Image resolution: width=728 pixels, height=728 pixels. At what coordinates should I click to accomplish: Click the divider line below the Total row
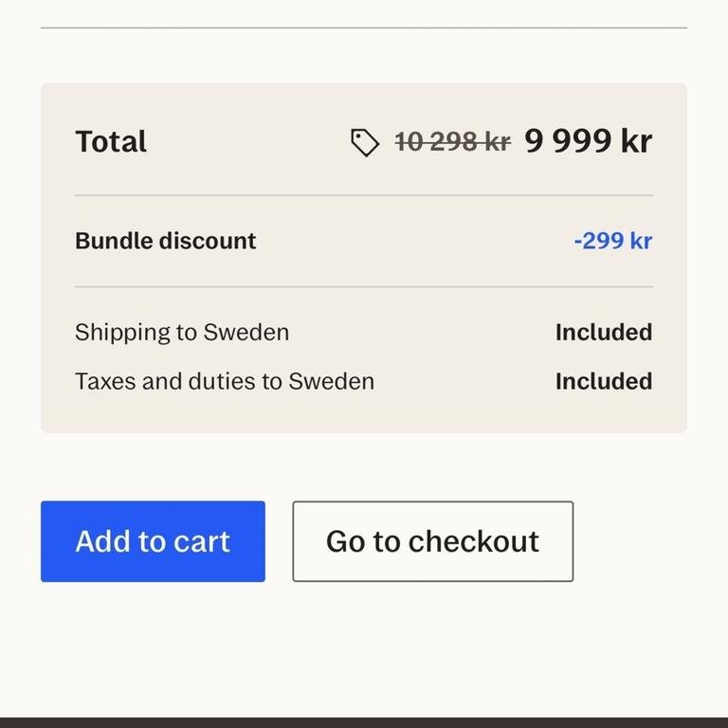364,195
